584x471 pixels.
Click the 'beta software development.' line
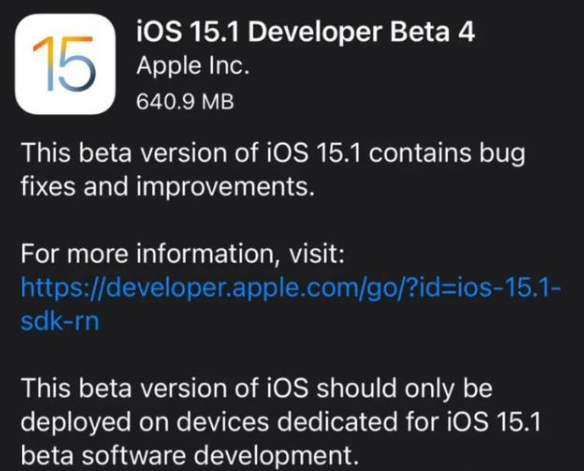coord(190,455)
